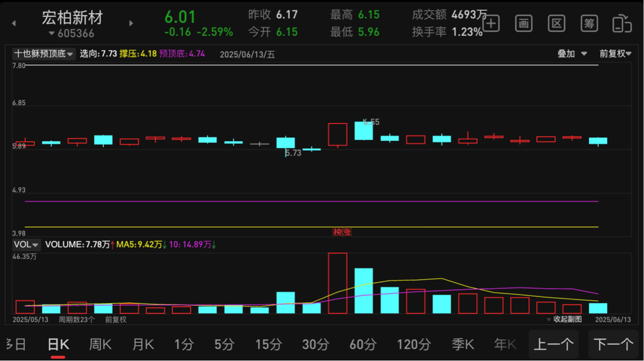Switch to 季K quarterly chart tab
Viewport: 644px width, 361px height.
pyautogui.click(x=463, y=345)
